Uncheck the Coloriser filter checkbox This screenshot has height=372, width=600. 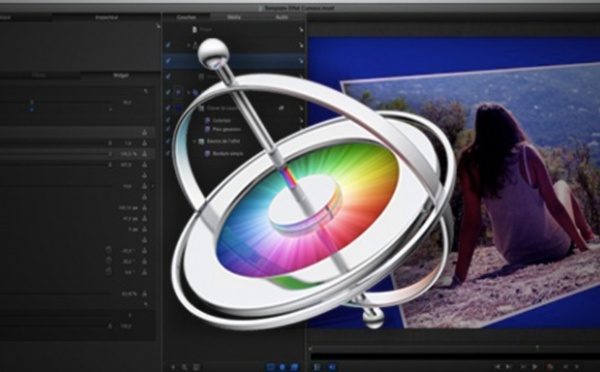[168, 120]
